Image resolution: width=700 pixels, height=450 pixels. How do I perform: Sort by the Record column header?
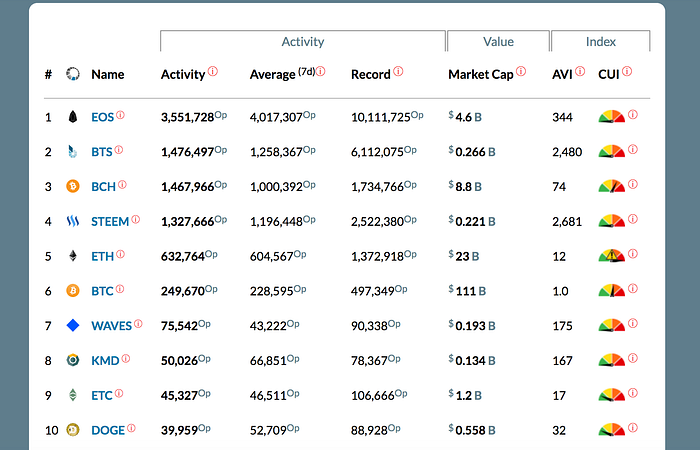(371, 75)
